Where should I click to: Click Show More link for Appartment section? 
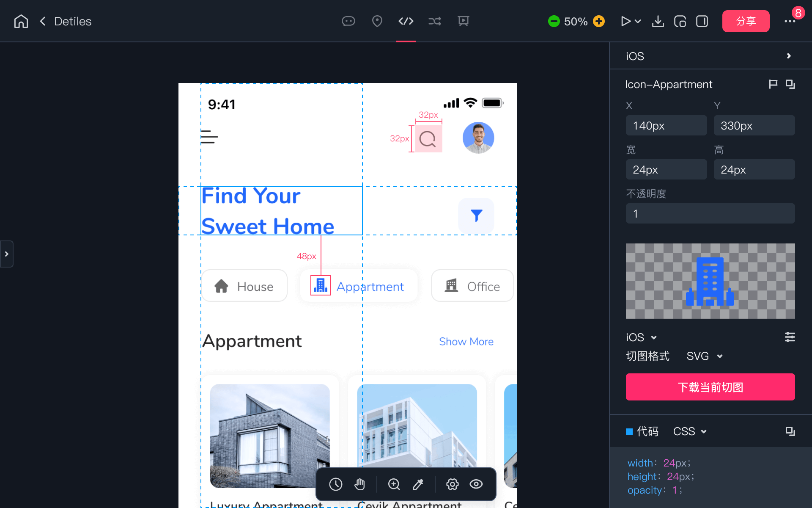point(466,341)
